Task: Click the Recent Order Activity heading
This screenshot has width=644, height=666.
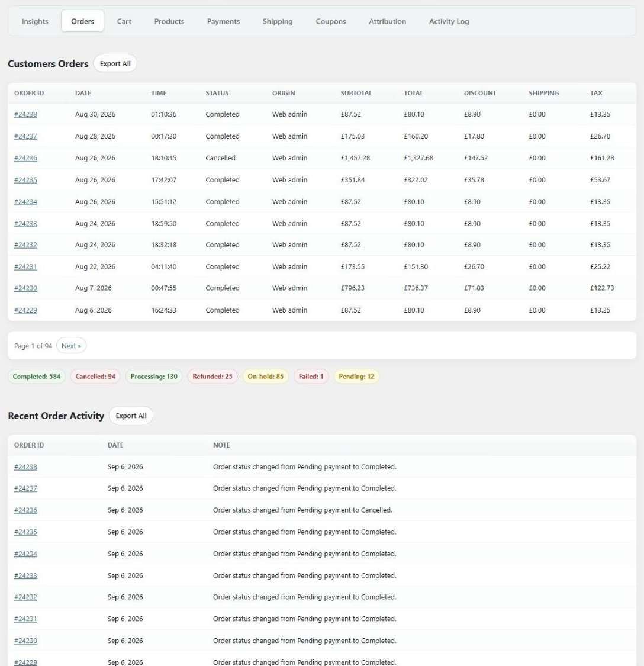Action: 56,416
